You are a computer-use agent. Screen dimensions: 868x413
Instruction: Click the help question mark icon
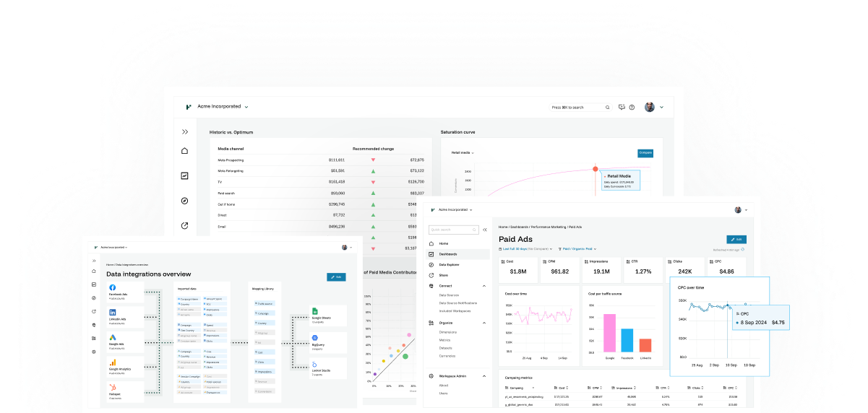click(x=632, y=107)
